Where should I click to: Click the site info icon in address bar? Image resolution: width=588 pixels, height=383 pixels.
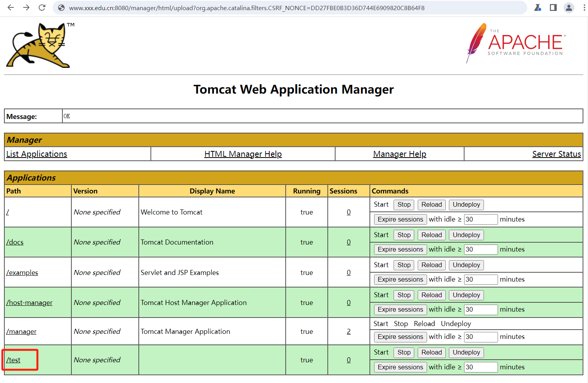(x=61, y=8)
